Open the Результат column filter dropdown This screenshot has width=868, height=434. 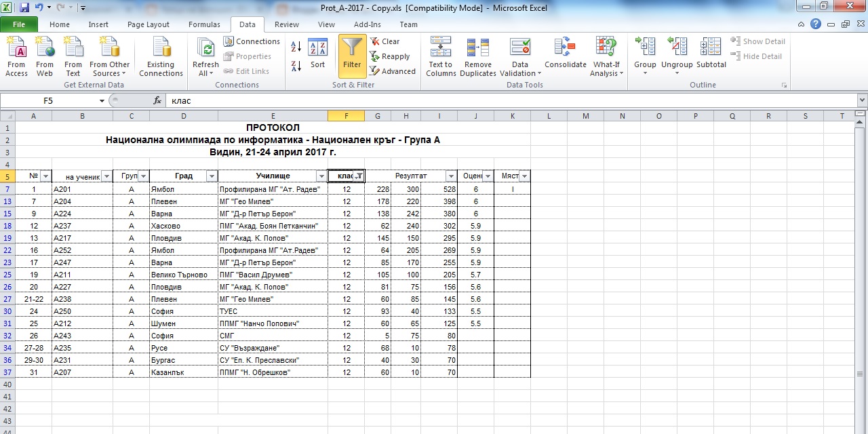451,176
